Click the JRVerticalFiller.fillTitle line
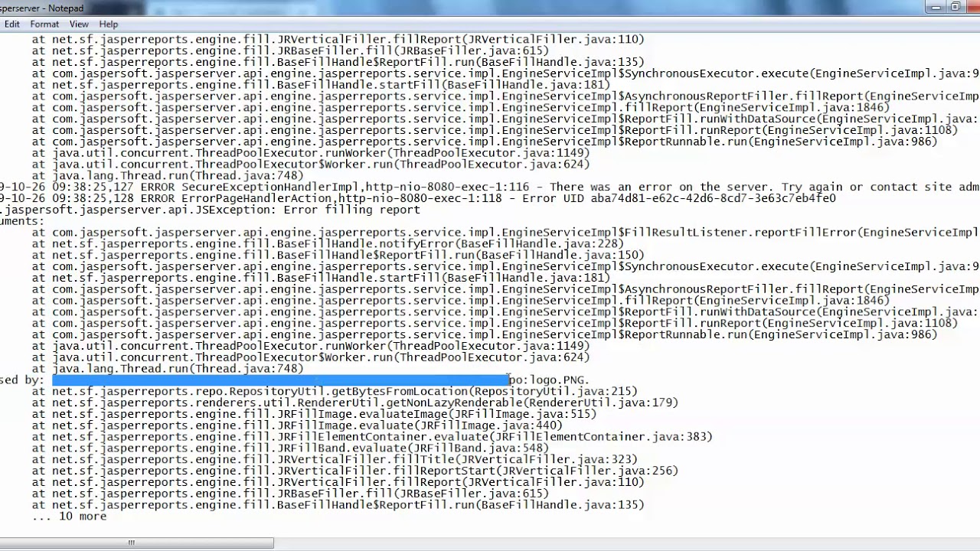Screen dimensions: 980x551 [335, 460]
